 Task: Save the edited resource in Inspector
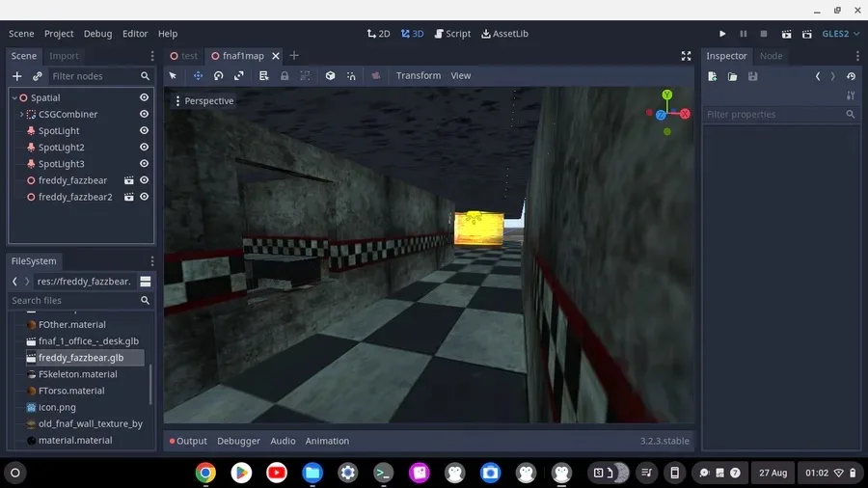(x=753, y=76)
